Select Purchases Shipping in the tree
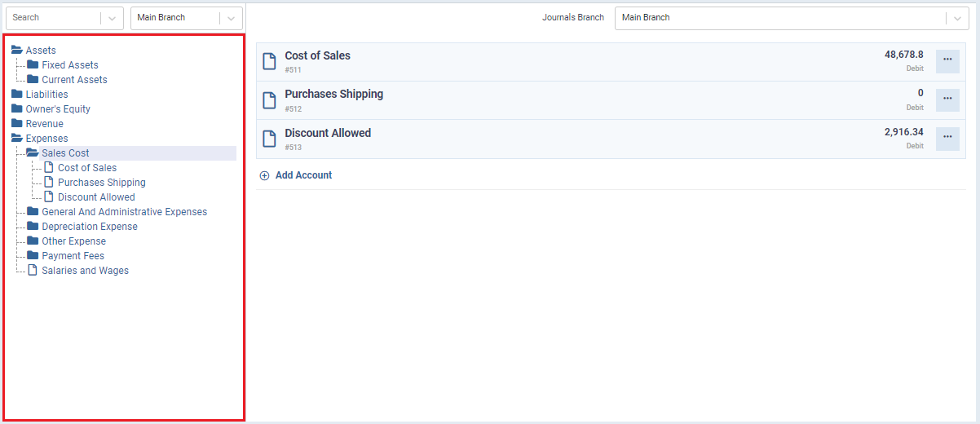This screenshot has height=424, width=980. click(101, 183)
